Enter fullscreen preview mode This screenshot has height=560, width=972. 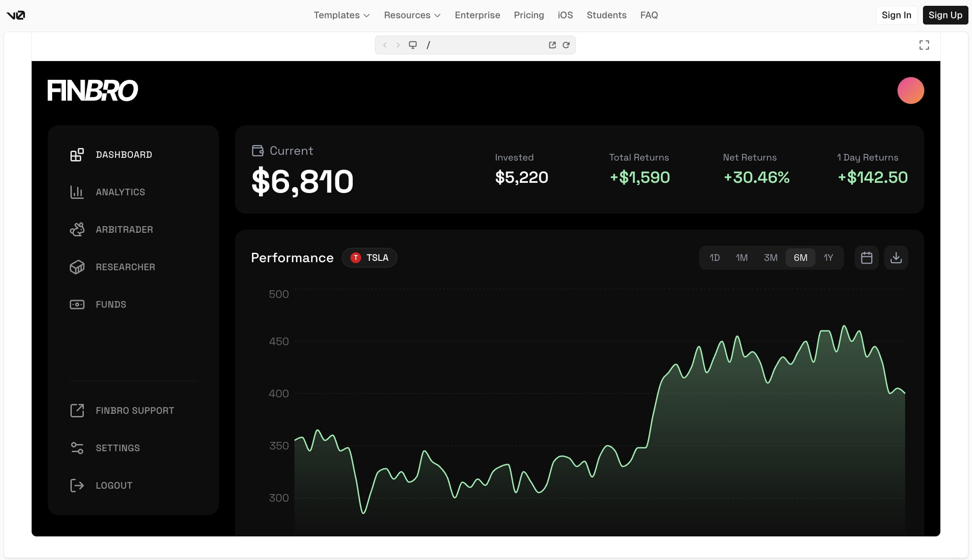924,45
